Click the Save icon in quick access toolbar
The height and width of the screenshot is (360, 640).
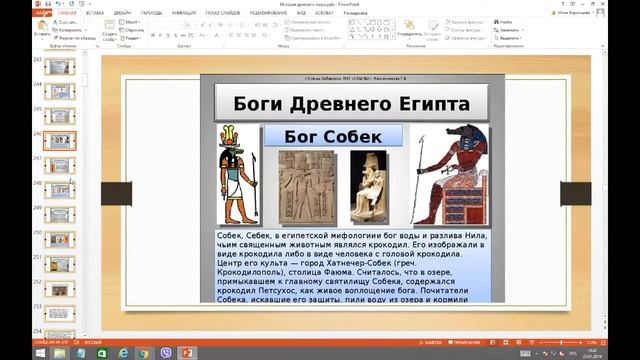[48, 4]
